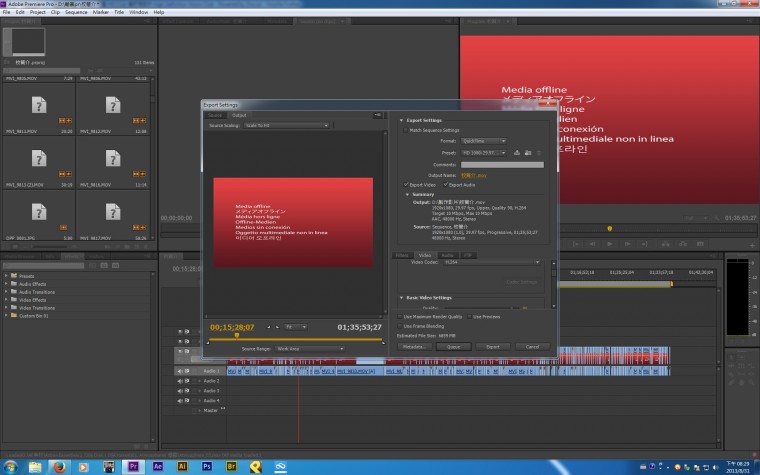Click the Comments input field
The image size is (760, 475).
[x=502, y=163]
